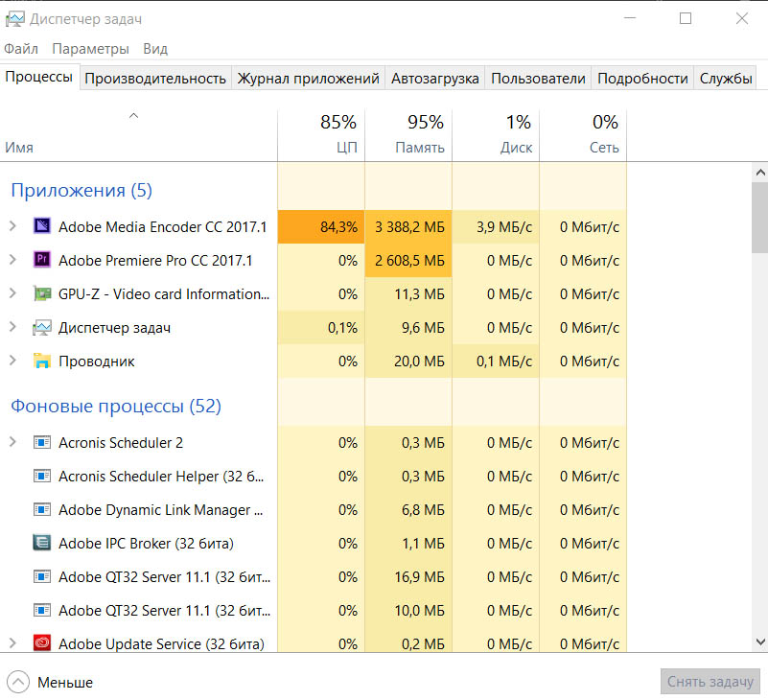The image size is (768, 700).
Task: Click the Task Manager title bar icon
Action: 14,19
